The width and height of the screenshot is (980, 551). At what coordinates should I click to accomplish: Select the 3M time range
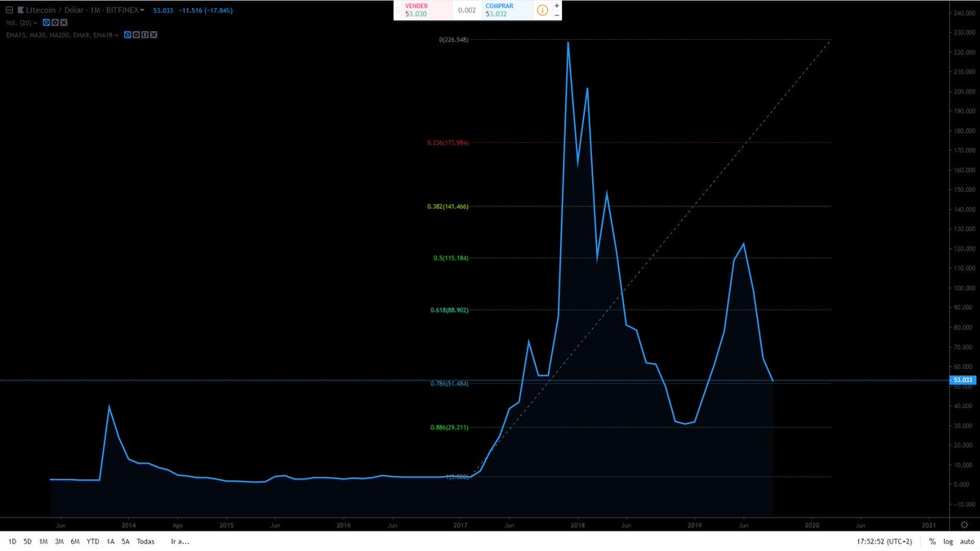tap(59, 541)
